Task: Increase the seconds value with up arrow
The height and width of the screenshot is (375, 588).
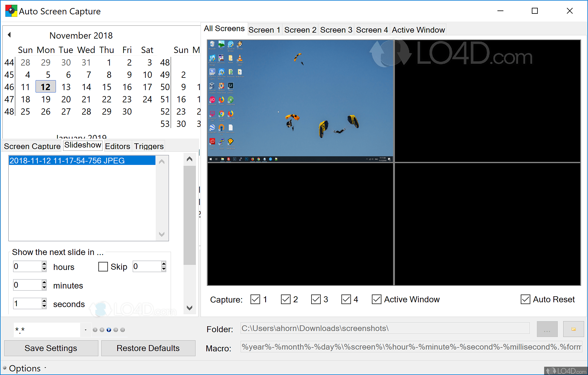Action: point(44,301)
